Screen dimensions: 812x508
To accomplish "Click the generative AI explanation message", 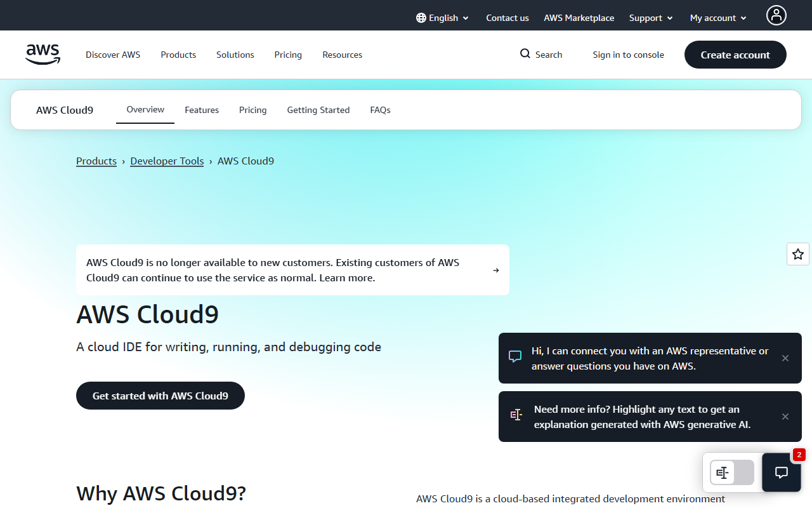I will tap(650, 417).
